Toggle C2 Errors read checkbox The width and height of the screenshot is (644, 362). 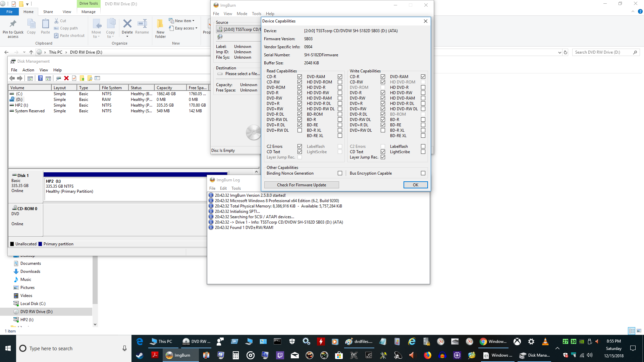click(x=300, y=146)
